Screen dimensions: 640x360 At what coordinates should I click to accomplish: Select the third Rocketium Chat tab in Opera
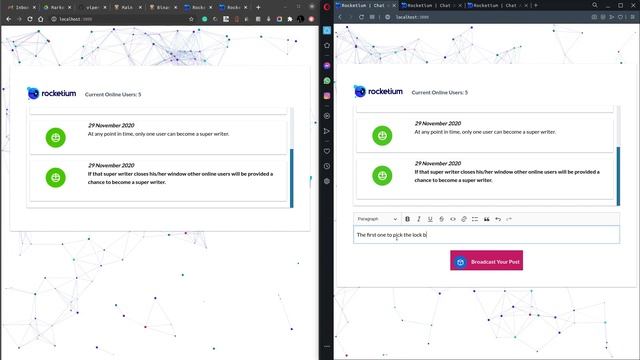(498, 5)
